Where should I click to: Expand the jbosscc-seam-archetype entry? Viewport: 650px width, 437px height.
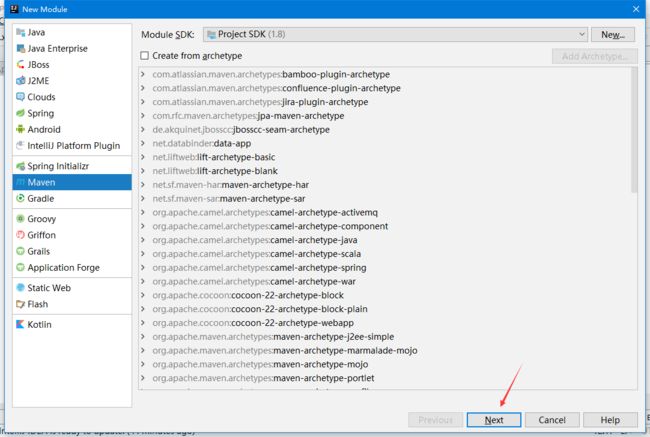coord(143,129)
